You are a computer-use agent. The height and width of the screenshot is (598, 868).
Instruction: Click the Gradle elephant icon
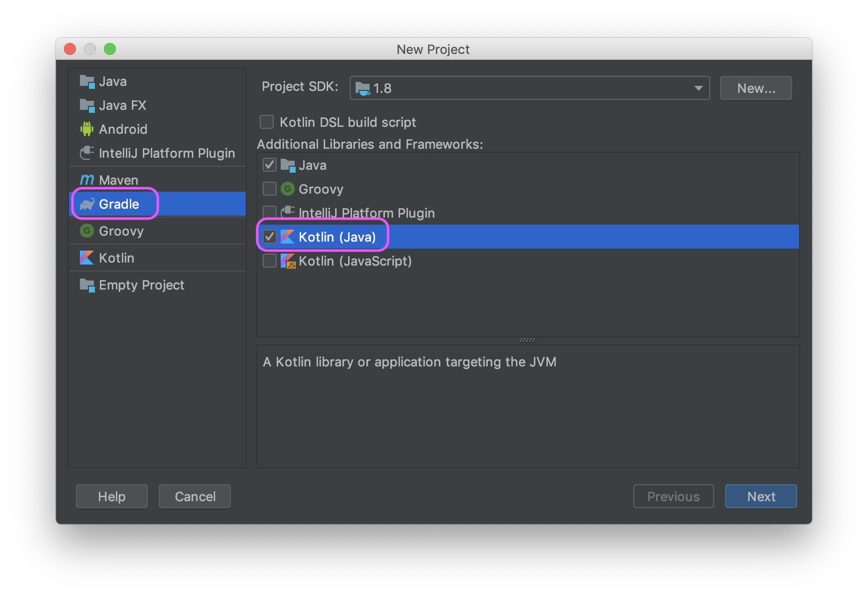click(87, 204)
